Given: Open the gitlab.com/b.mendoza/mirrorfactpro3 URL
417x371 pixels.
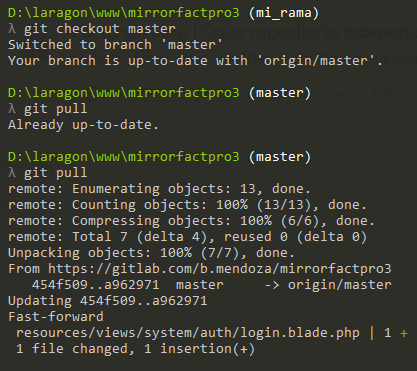Looking at the screenshot, I should click(220, 269).
